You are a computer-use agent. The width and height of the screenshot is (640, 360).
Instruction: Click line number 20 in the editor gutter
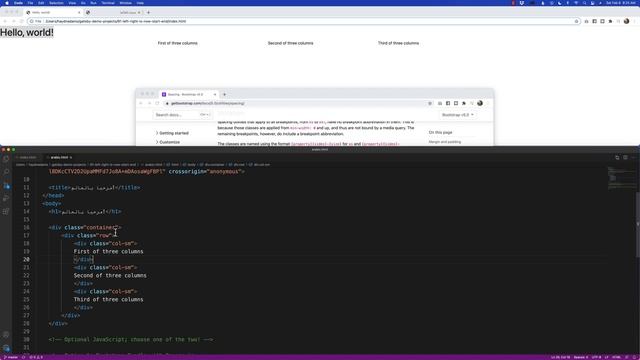[26, 260]
